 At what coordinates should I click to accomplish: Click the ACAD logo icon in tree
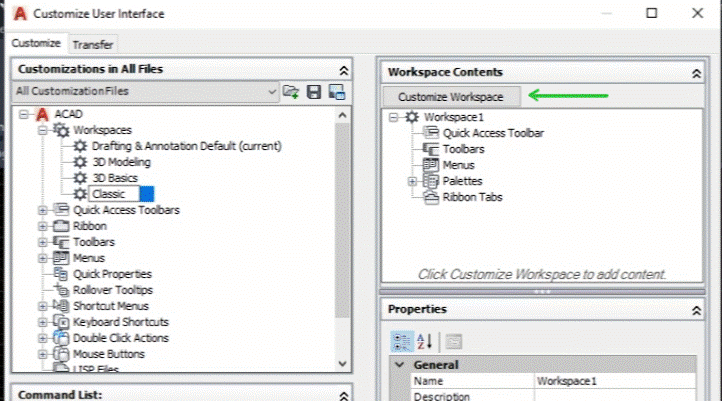coord(42,114)
